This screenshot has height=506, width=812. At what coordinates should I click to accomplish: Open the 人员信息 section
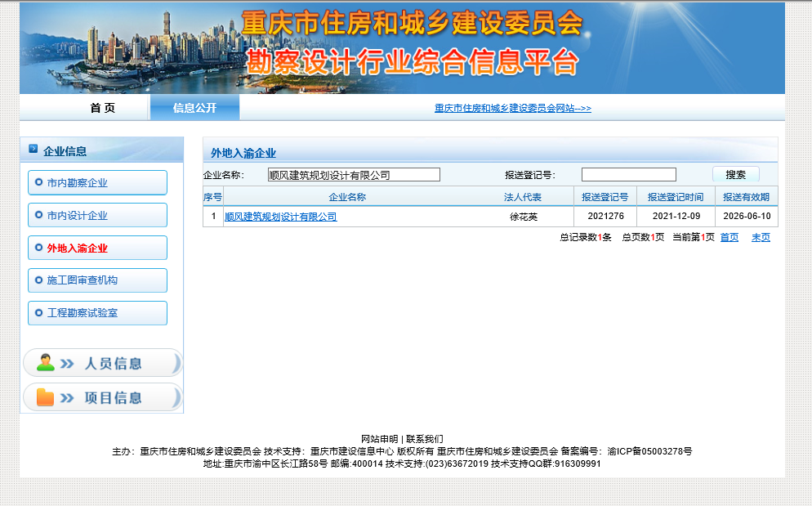click(x=103, y=363)
